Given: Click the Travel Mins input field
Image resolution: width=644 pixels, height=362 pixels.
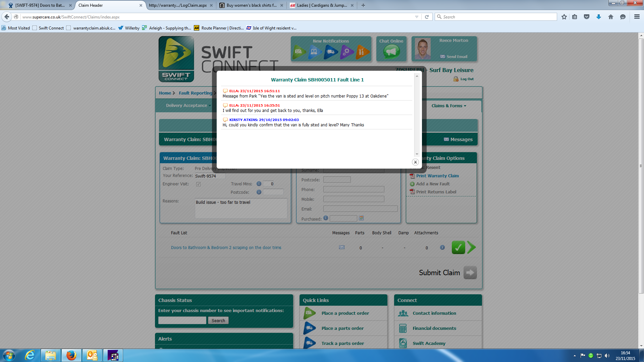Looking at the screenshot, I should pyautogui.click(x=268, y=184).
